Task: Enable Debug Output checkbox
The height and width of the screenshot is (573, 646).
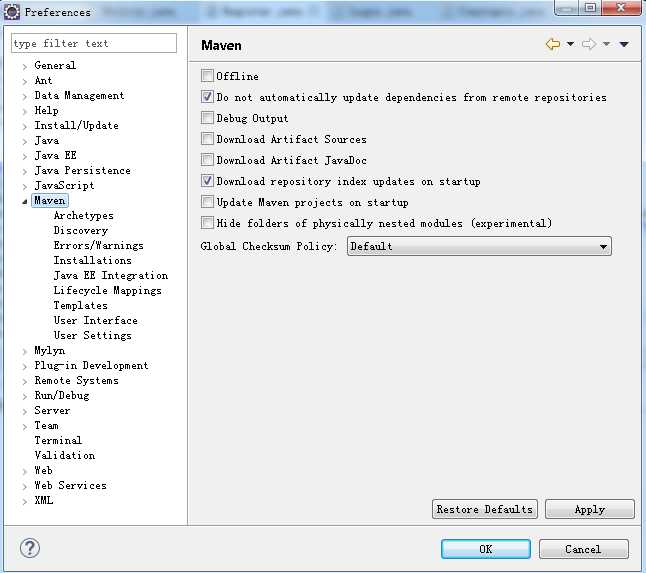Action: (207, 118)
